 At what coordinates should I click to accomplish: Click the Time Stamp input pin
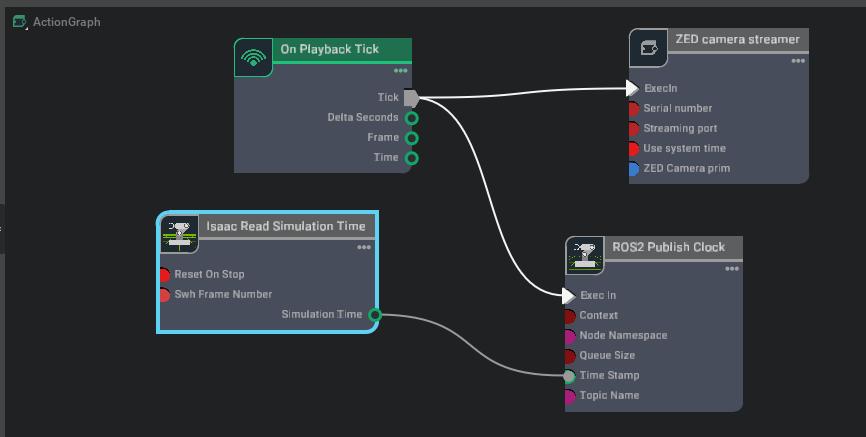tap(569, 376)
